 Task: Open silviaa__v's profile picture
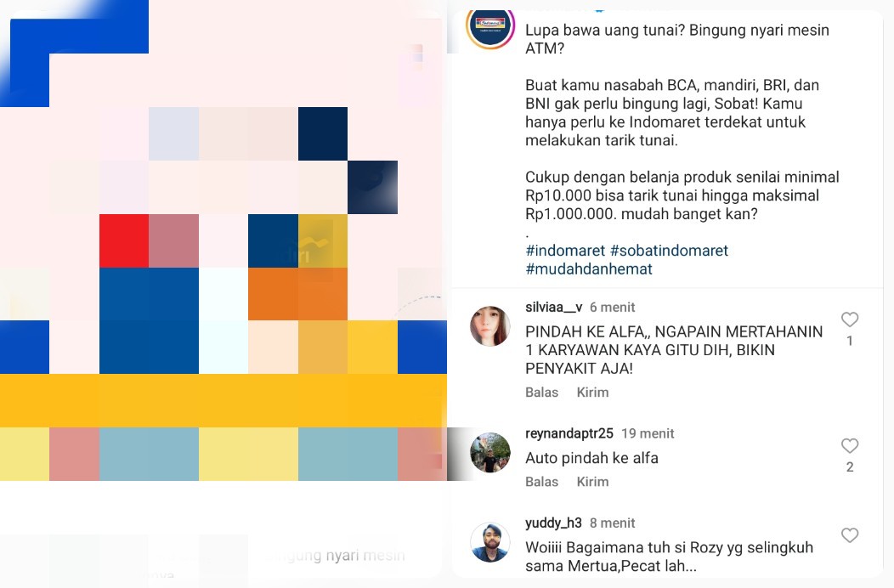point(490,326)
